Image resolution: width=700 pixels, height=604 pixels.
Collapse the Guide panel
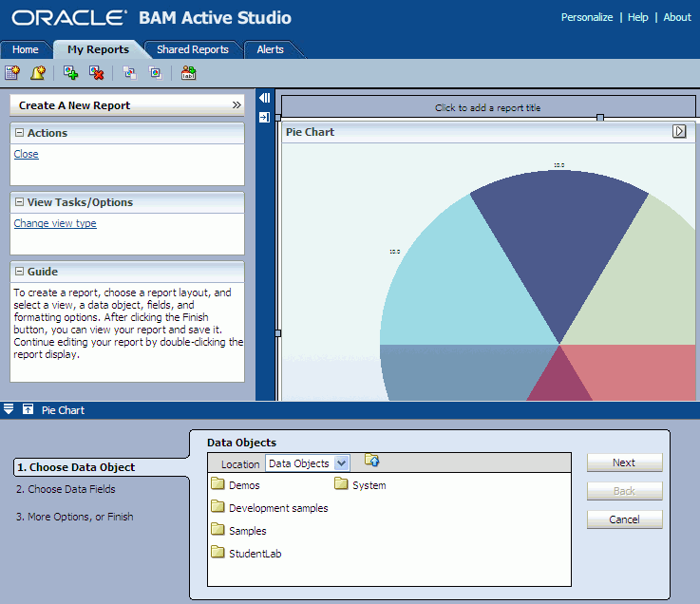tap(19, 271)
